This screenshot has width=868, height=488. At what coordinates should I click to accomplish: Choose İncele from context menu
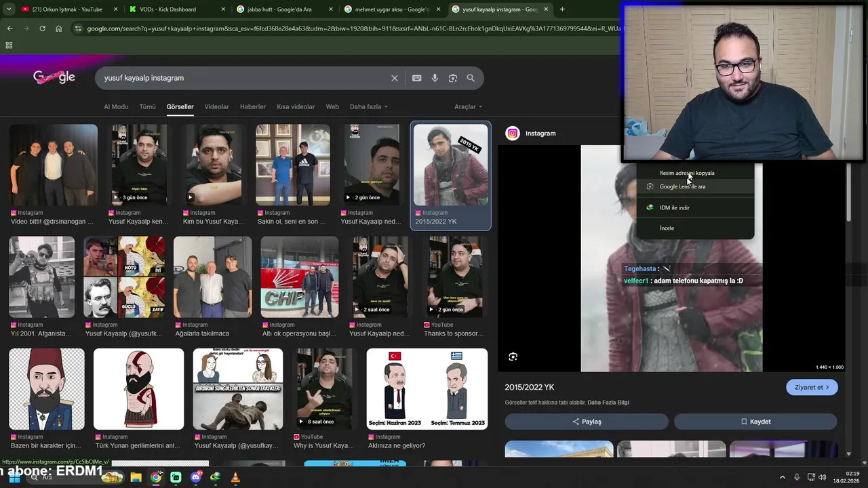[695, 228]
